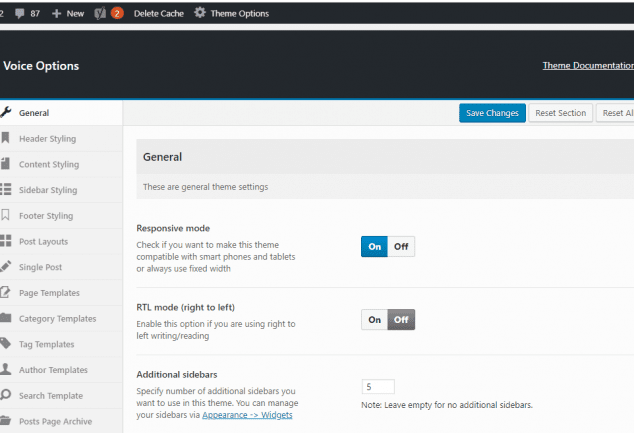Click the Single Post pencil icon
Screen dimensions: 634x433
(6, 266)
